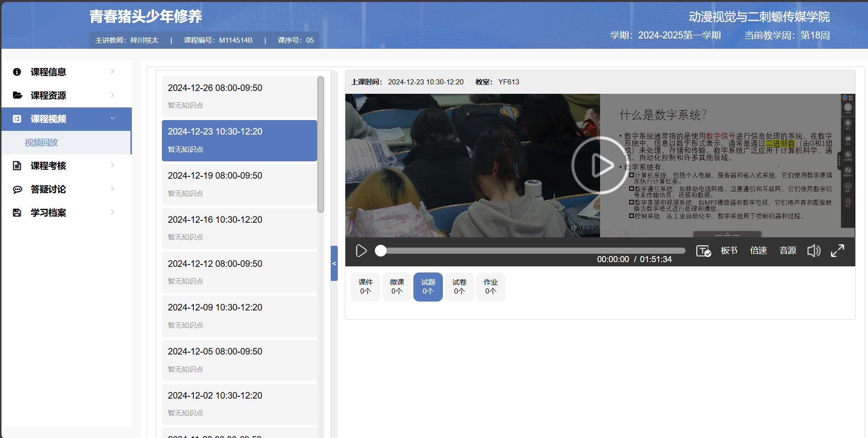This screenshot has height=438, width=868.
Task: Click the 课程资源 folder icon
Action: pos(17,95)
